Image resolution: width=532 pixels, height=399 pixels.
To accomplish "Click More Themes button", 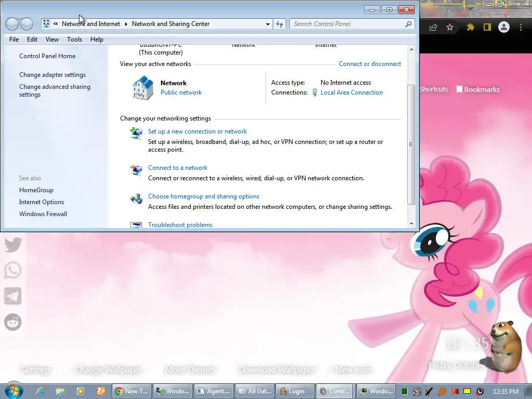I will (190, 370).
